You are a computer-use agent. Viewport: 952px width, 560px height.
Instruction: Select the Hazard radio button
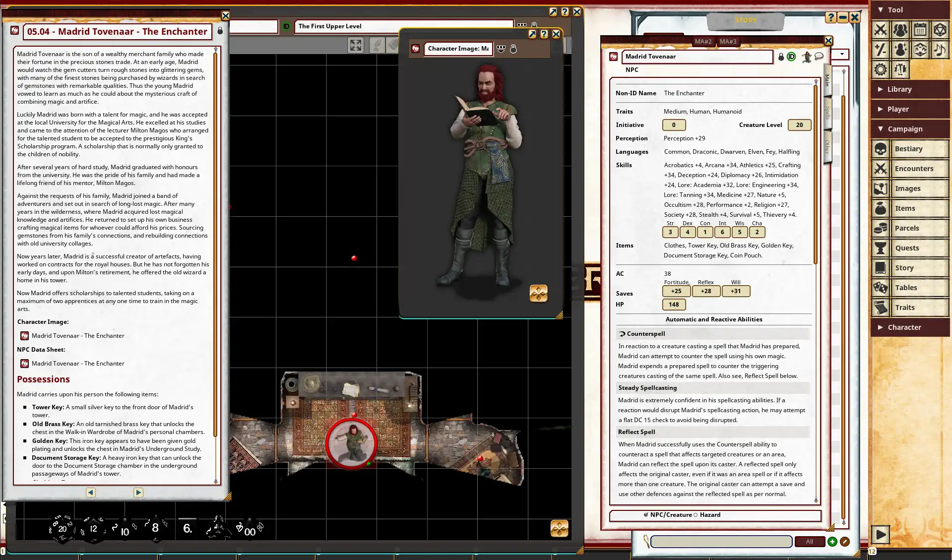pos(696,515)
